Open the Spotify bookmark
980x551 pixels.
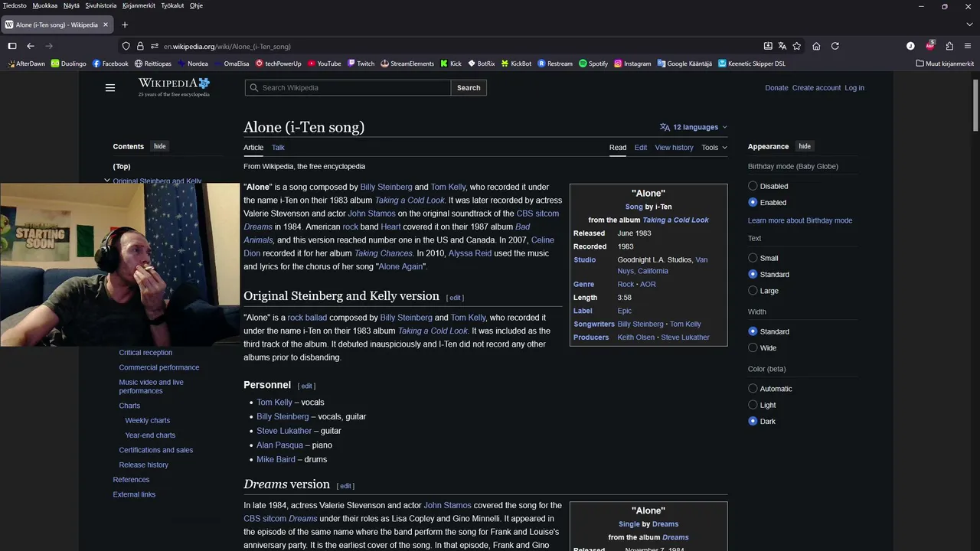point(593,64)
